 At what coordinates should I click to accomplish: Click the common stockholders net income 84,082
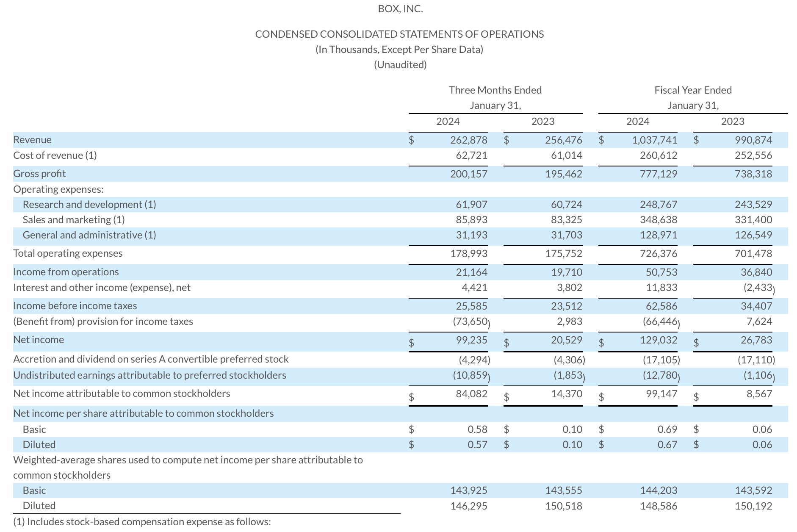click(472, 394)
